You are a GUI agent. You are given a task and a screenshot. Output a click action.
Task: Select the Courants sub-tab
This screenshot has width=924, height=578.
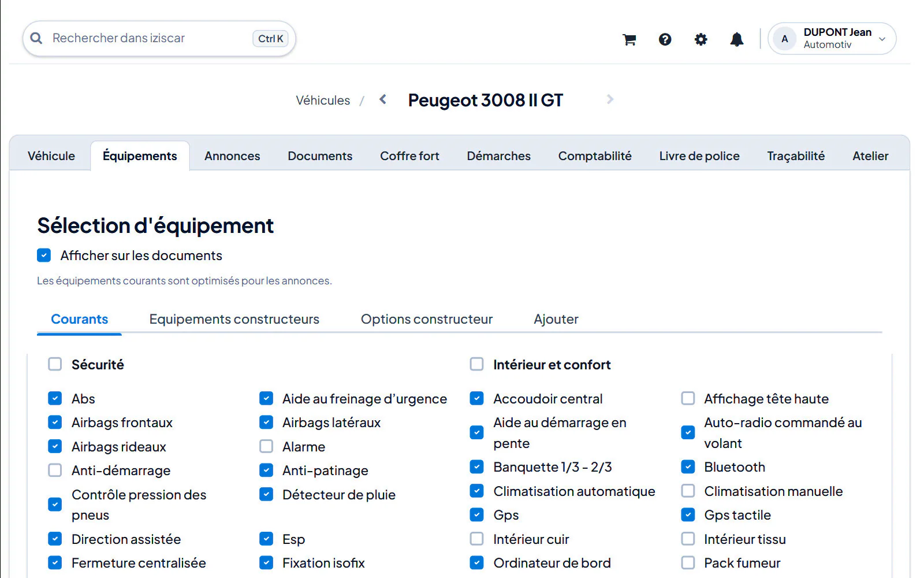pyautogui.click(x=80, y=319)
